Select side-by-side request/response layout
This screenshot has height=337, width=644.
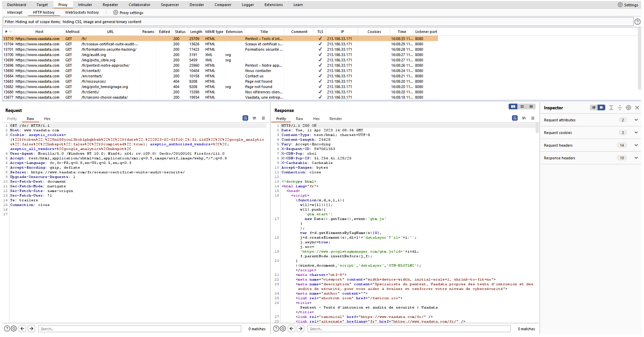(x=513, y=107)
